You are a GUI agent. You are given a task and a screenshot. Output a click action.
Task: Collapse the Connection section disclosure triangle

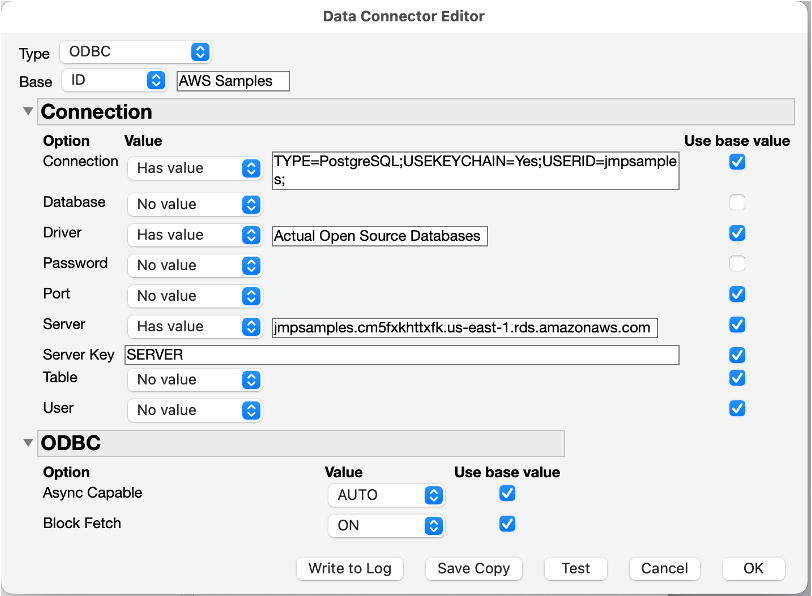point(27,111)
